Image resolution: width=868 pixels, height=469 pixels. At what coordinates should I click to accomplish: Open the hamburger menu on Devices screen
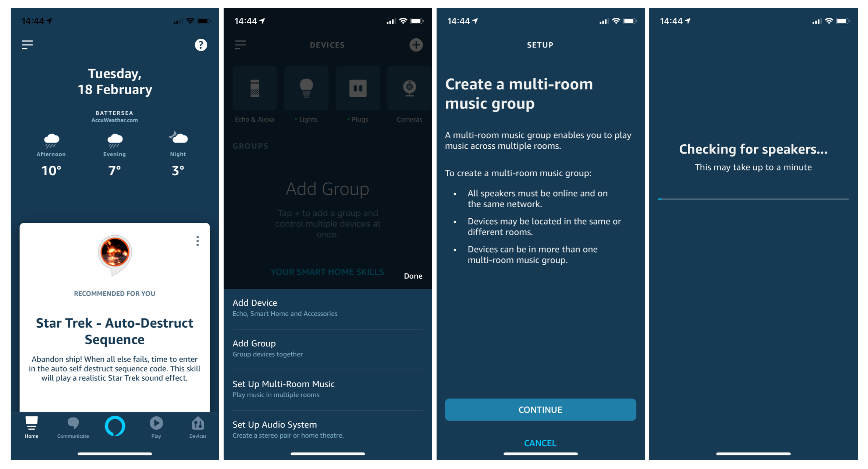[x=241, y=45]
